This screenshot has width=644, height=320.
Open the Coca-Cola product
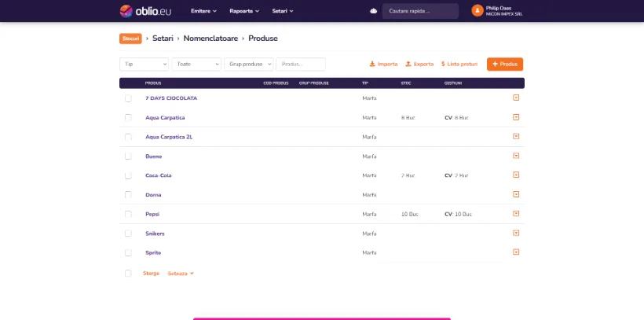pos(159,175)
